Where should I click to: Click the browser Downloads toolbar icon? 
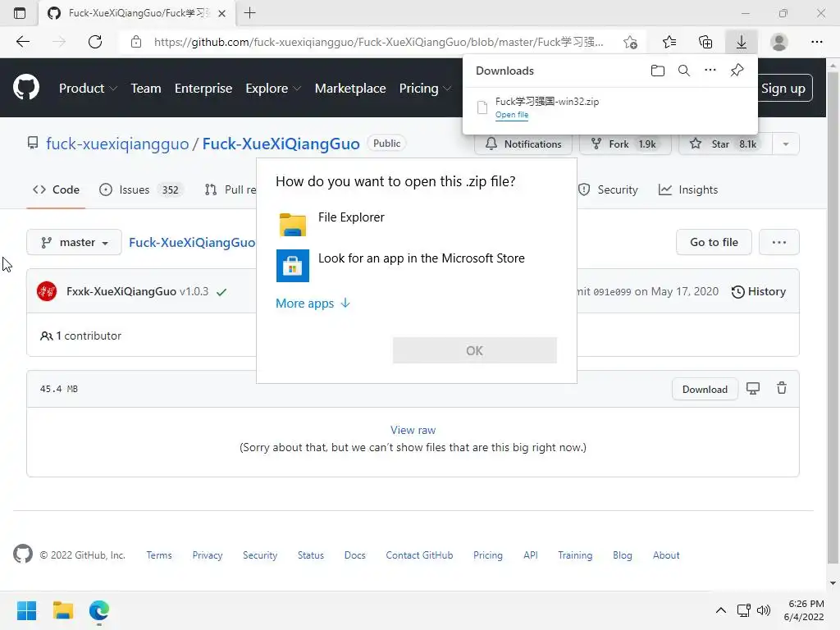(x=741, y=42)
